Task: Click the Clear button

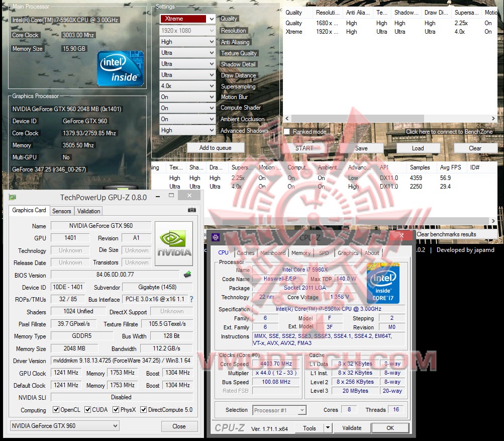Action: pos(475,148)
